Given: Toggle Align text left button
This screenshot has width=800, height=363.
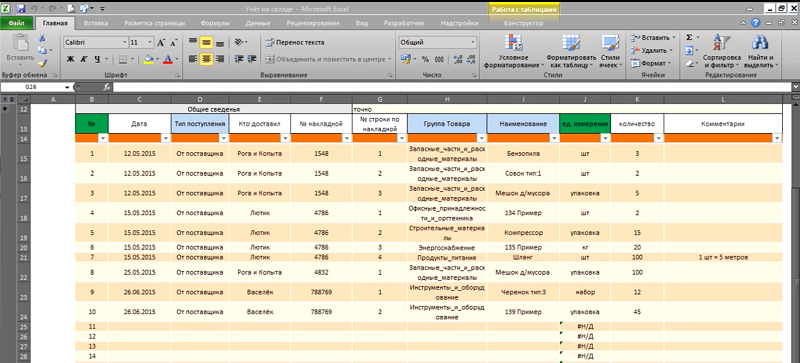Looking at the screenshot, I should point(193,59).
